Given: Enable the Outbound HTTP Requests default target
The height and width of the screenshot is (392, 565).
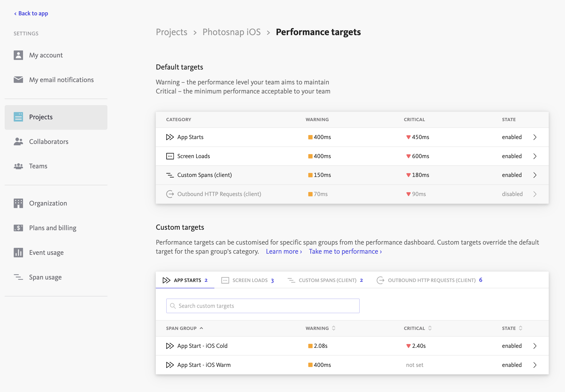Looking at the screenshot, I should (x=512, y=194).
